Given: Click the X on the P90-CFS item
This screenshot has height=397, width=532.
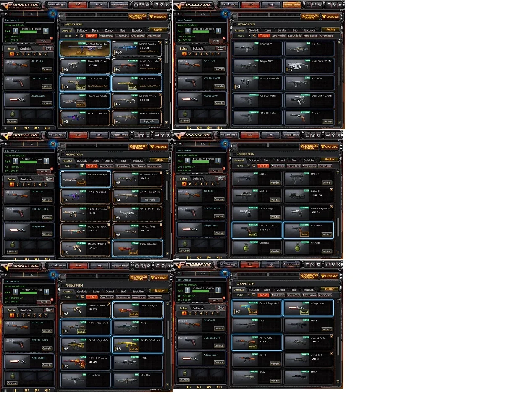Looking at the screenshot, I should [x=331, y=190].
